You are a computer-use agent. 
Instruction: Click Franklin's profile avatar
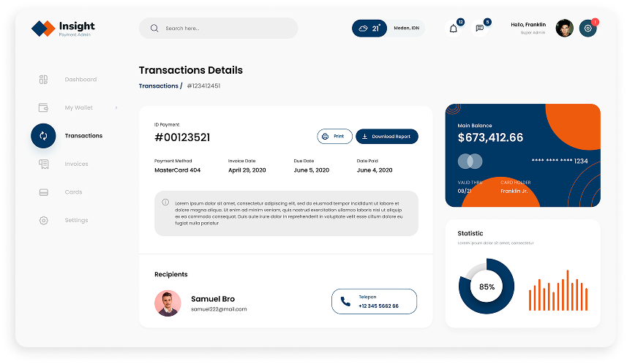coord(564,29)
